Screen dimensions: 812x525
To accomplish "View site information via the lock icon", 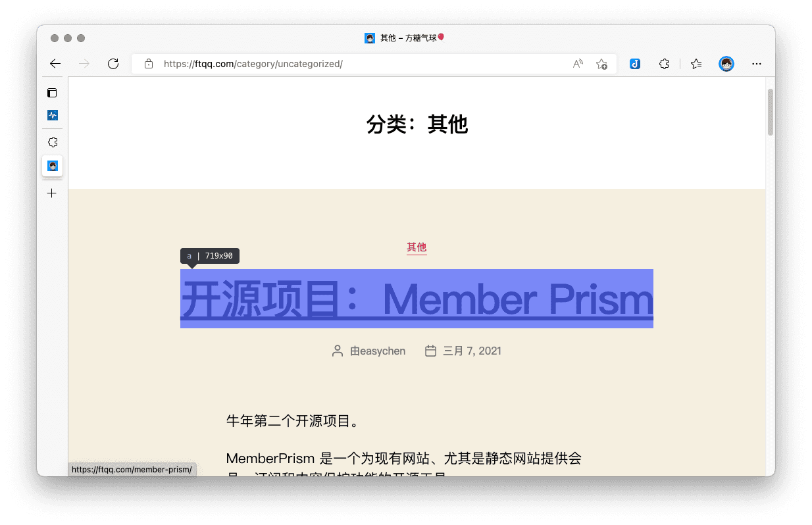I will click(149, 64).
